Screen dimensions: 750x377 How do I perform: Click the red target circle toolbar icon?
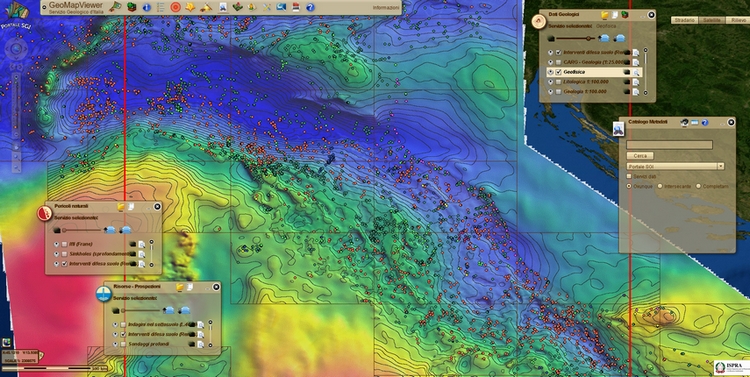175,7
